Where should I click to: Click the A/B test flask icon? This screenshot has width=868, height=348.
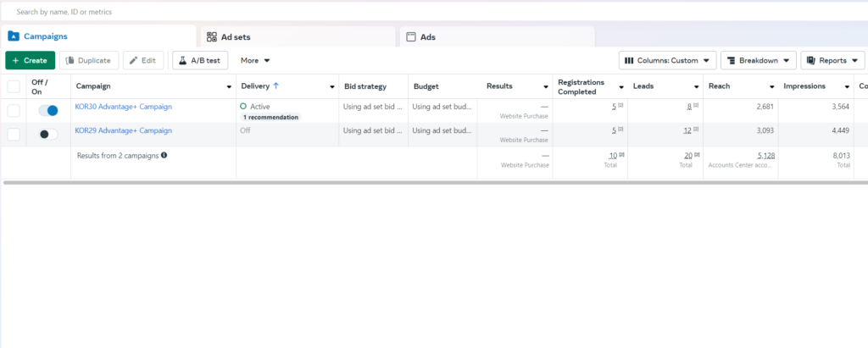point(182,60)
